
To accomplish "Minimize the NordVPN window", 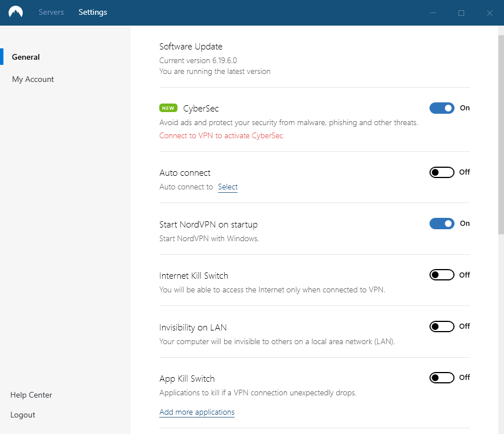I will pyautogui.click(x=433, y=13).
